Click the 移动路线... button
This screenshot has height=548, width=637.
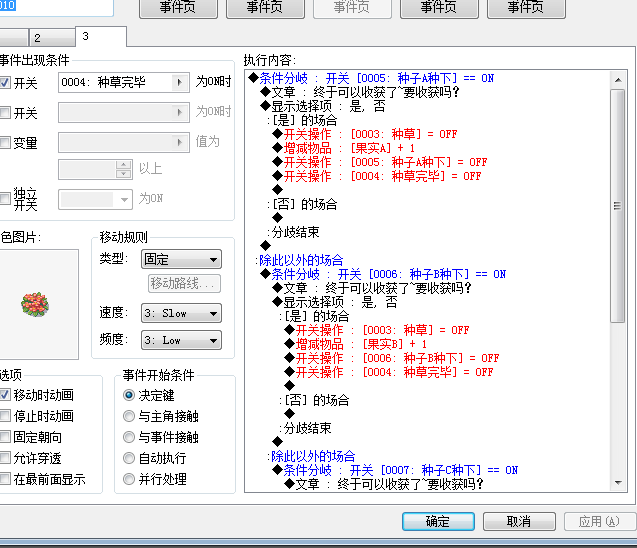(x=184, y=284)
